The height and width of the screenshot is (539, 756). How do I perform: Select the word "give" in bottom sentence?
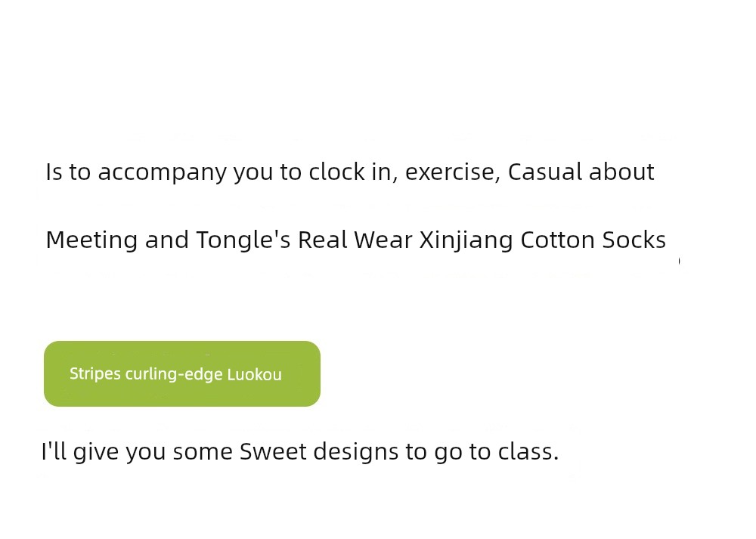point(96,453)
